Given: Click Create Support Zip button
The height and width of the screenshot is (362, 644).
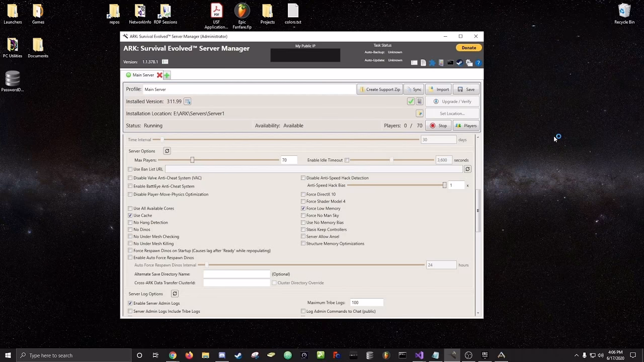Looking at the screenshot, I should [x=379, y=89].
